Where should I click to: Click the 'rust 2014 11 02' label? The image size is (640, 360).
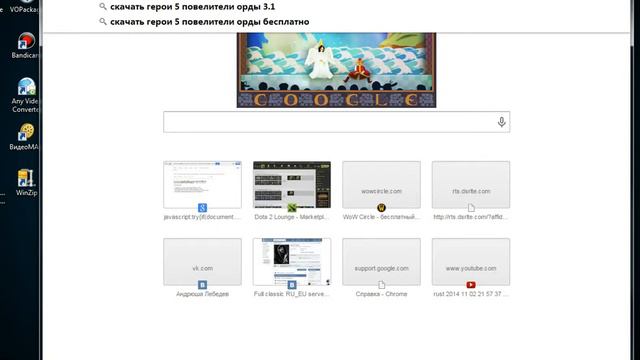click(471, 294)
